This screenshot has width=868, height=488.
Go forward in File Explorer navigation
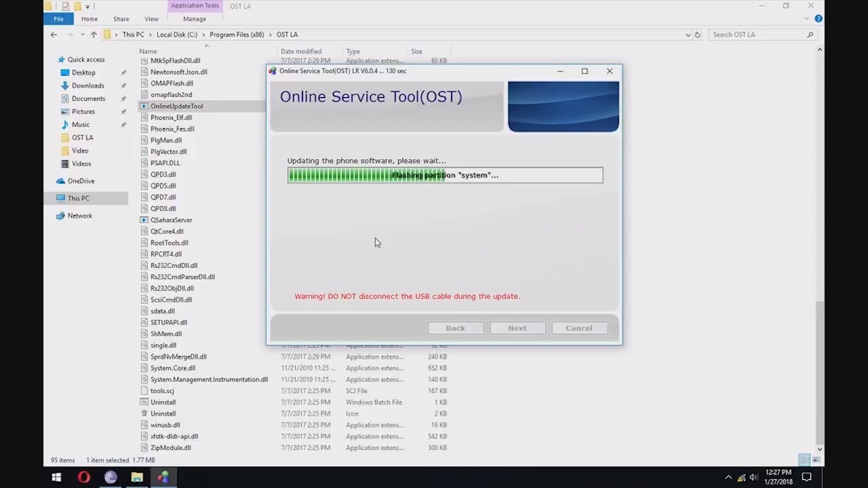[69, 35]
